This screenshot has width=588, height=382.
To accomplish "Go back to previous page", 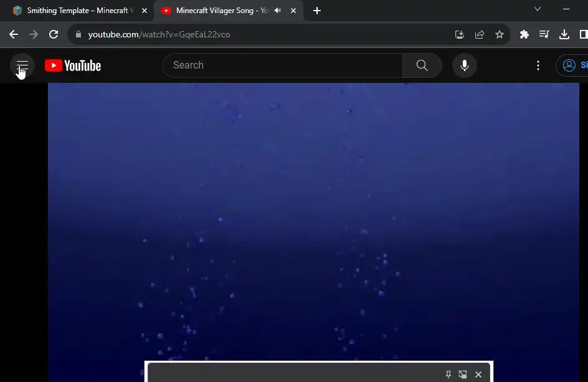I will point(14,34).
